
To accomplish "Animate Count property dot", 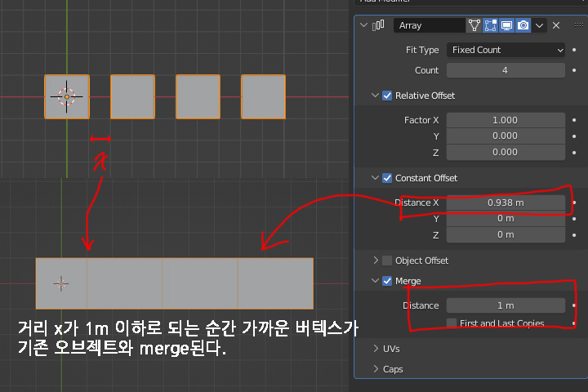I will pos(574,70).
